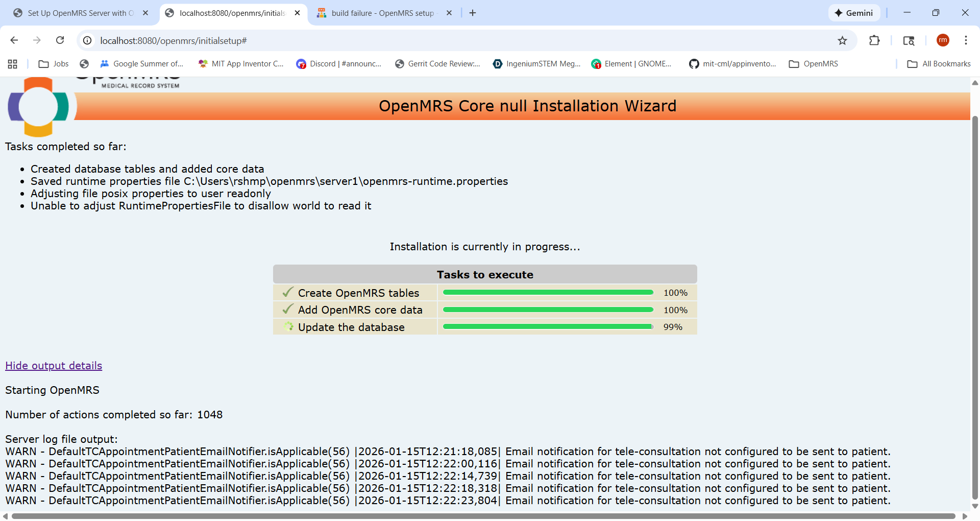The width and height of the screenshot is (980, 521).
Task: Expand the Jobs bookmark folder
Action: point(54,64)
